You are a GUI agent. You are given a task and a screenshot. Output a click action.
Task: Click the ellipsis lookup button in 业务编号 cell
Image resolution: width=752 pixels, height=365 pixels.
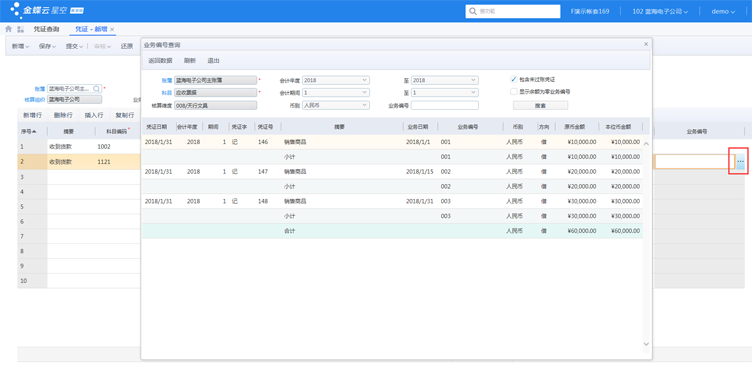point(740,162)
